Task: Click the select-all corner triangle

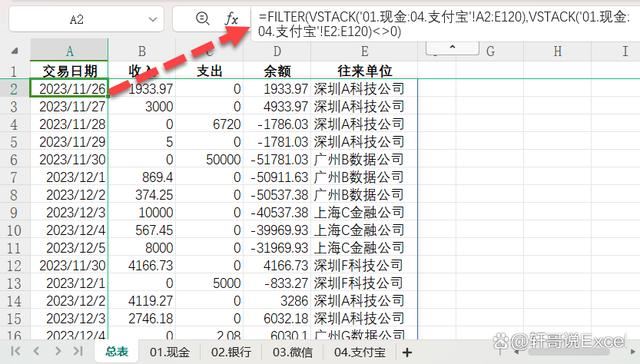Action: [x=15, y=51]
